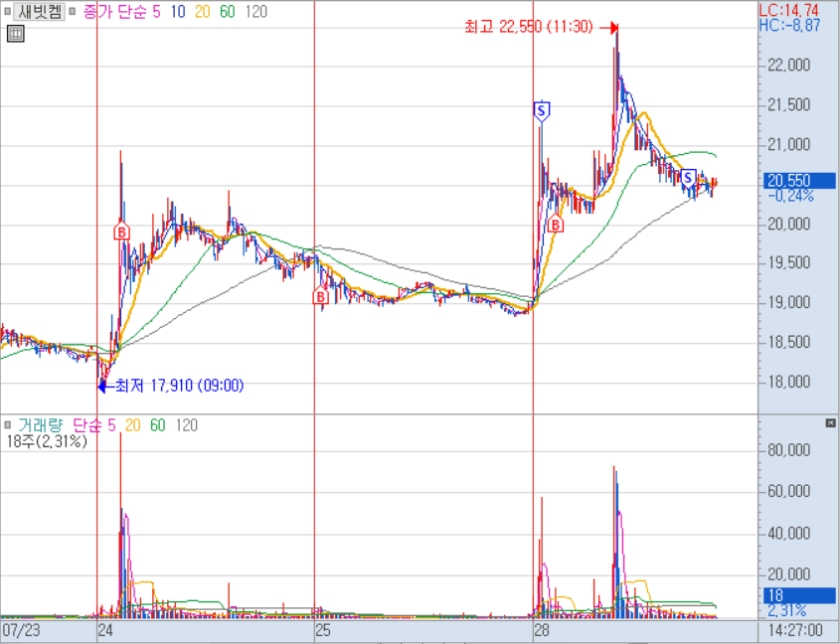Click the 최저 17,910 low price arrow
The width and height of the screenshot is (840, 644).
click(x=102, y=386)
